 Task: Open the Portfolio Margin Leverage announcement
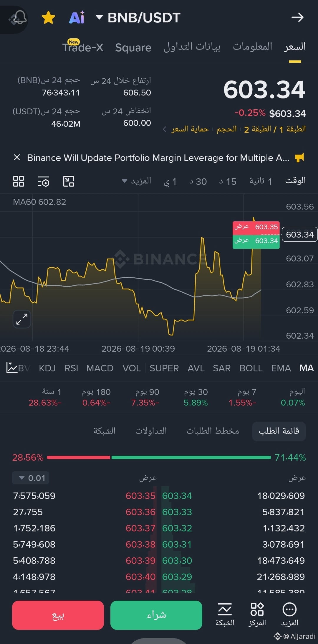tap(158, 158)
